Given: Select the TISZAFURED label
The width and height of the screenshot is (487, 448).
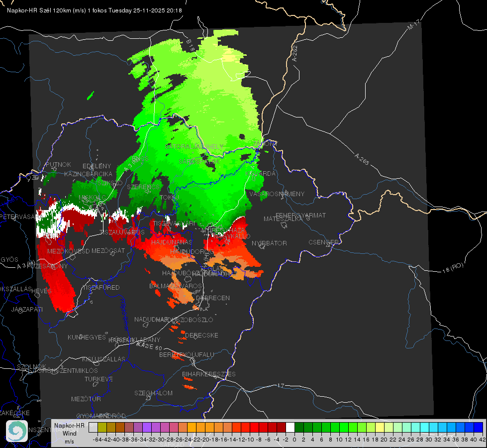Looking at the screenshot, I should (x=101, y=288).
